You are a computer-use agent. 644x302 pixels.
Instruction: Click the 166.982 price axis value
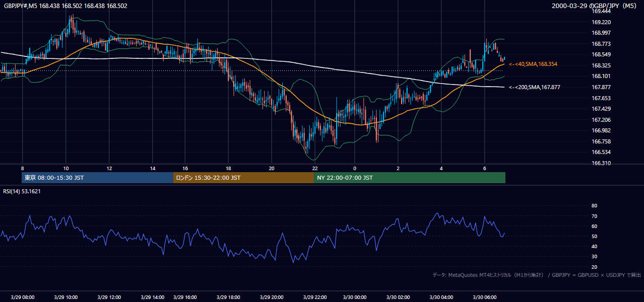(601, 130)
